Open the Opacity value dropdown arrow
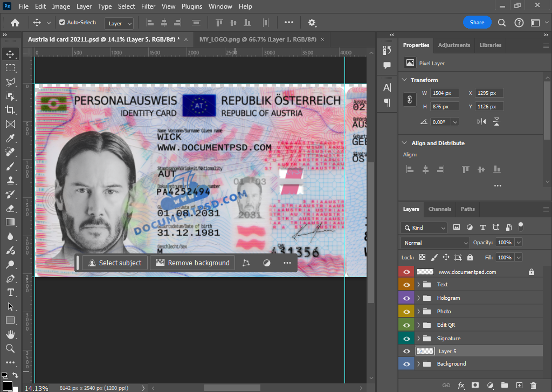 point(518,242)
